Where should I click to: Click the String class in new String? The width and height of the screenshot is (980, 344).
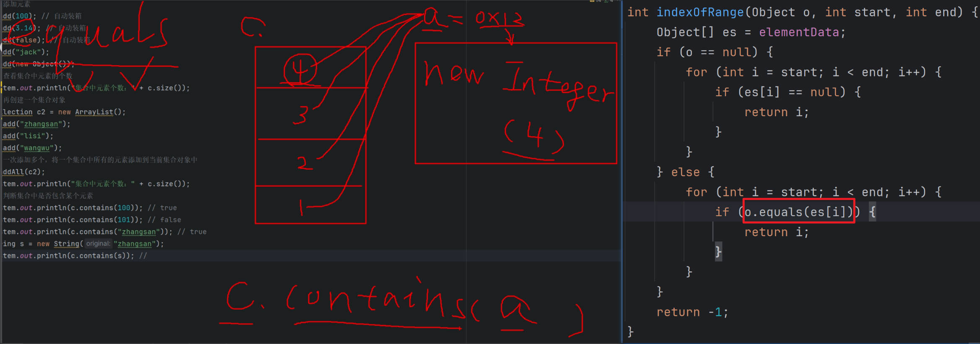click(66, 244)
